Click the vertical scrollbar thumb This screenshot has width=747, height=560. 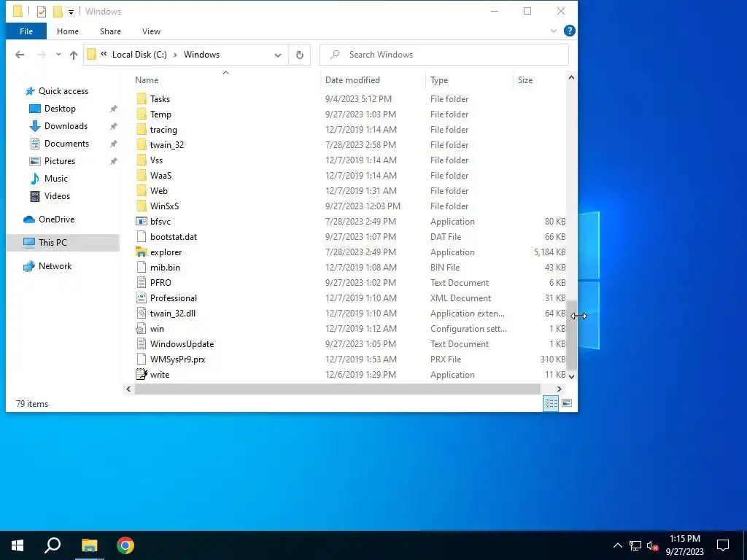point(571,335)
